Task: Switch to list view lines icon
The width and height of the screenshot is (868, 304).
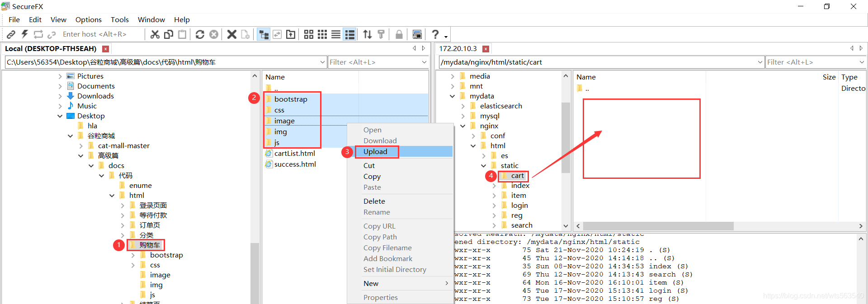Action: click(x=336, y=34)
